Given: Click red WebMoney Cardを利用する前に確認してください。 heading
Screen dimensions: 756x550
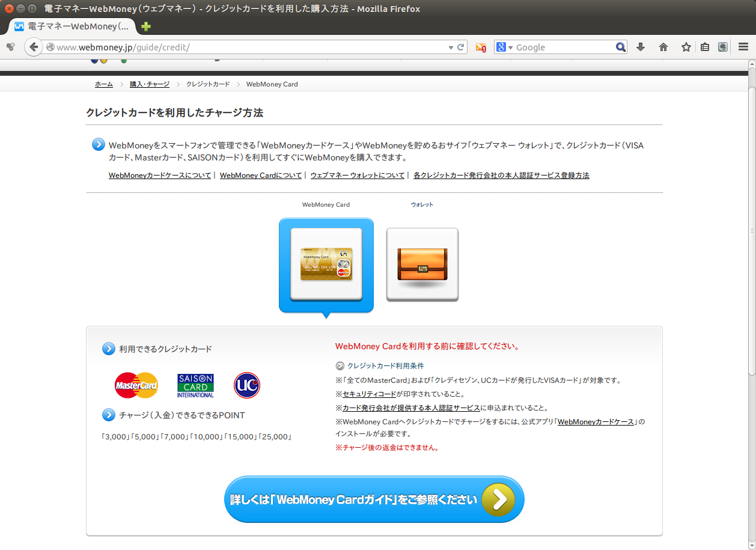Looking at the screenshot, I should pyautogui.click(x=427, y=346).
